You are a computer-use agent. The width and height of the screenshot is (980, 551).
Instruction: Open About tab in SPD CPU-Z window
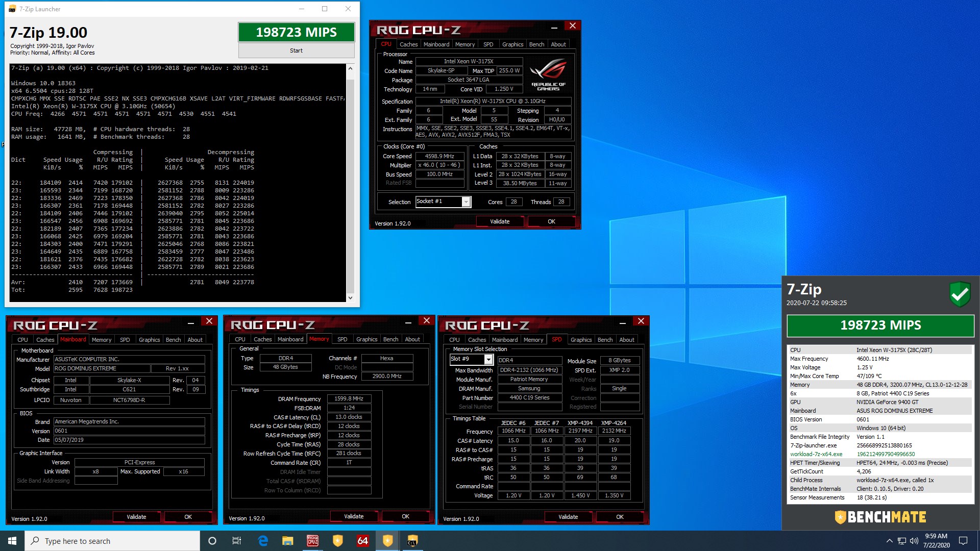pos(627,340)
